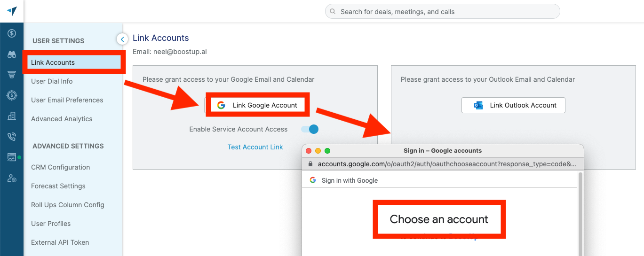Viewport: 644px width, 256px height.
Task: Open the phone calls icon in sidebar
Action: coord(12,137)
